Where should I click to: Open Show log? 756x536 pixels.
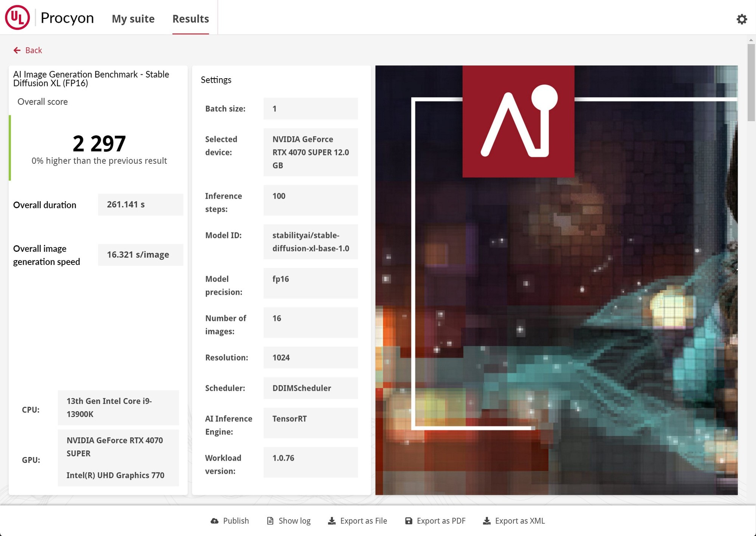[289, 521]
